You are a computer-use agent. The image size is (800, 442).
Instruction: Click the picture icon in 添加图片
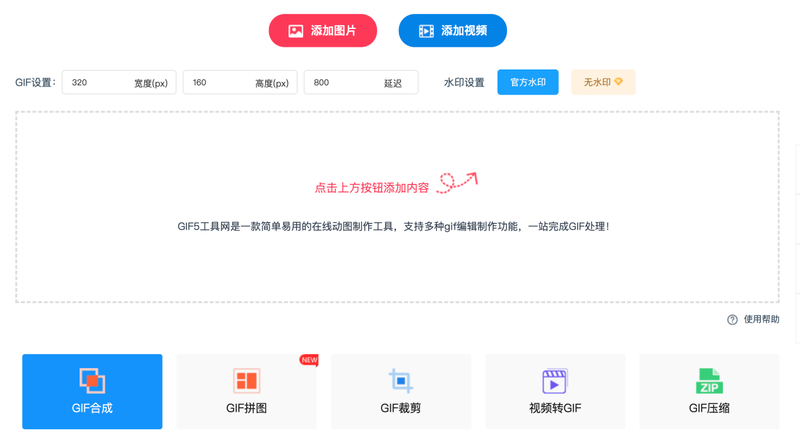(x=296, y=31)
